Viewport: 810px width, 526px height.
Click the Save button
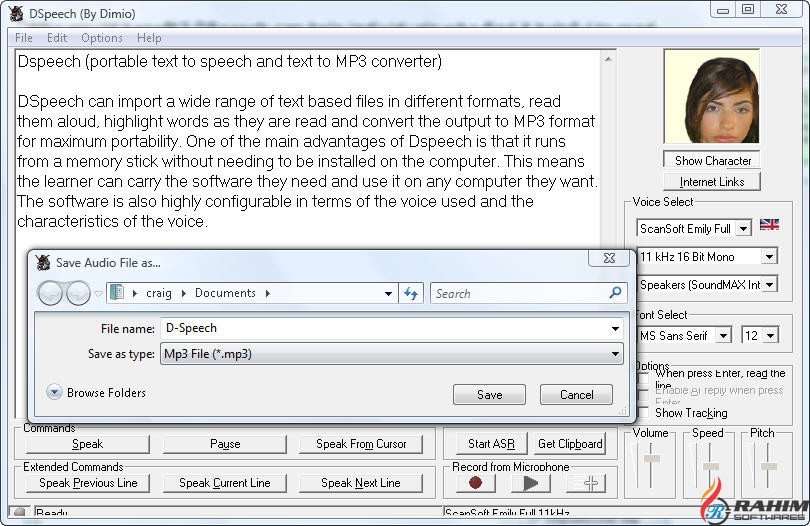(489, 395)
